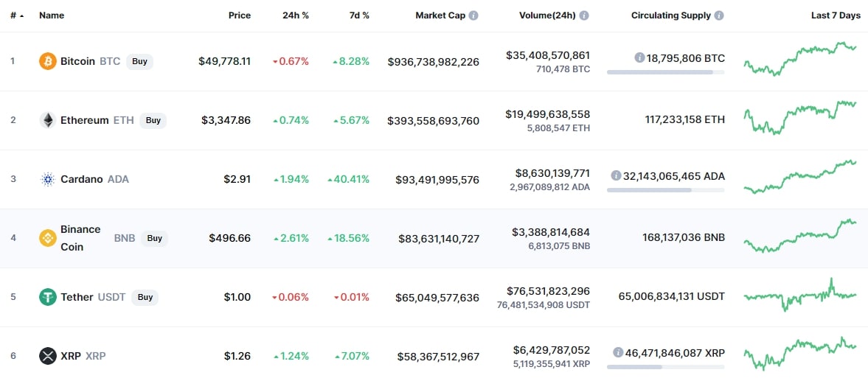Screen dimensions: 868x381
Task: Click Bitcoin price $49,778.11
Action: pyautogui.click(x=225, y=61)
